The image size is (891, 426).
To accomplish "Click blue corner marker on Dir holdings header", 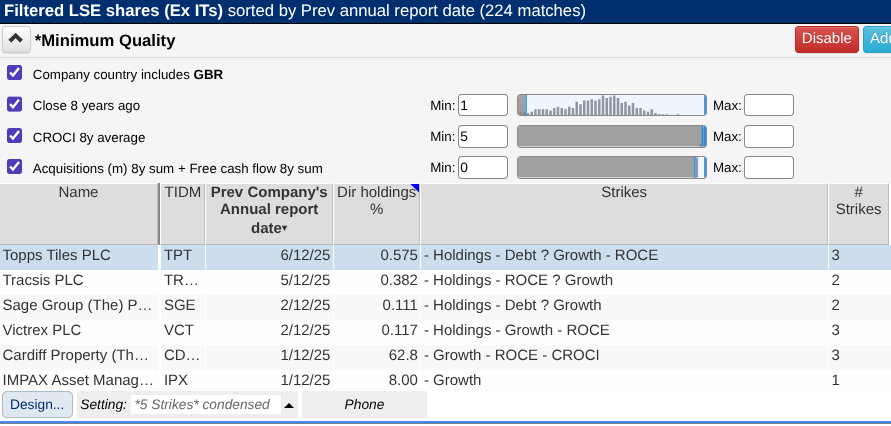I will (415, 188).
